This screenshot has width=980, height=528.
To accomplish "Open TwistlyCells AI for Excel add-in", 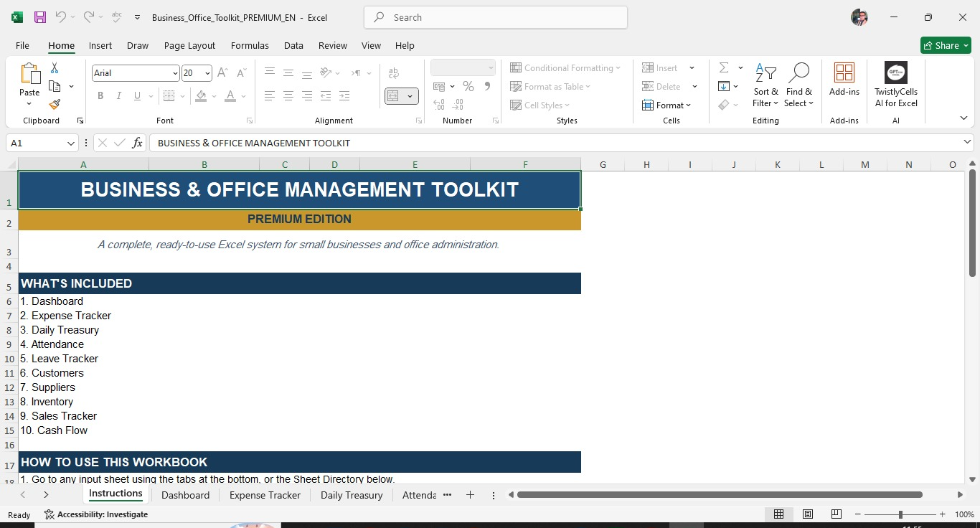I will pos(896,85).
